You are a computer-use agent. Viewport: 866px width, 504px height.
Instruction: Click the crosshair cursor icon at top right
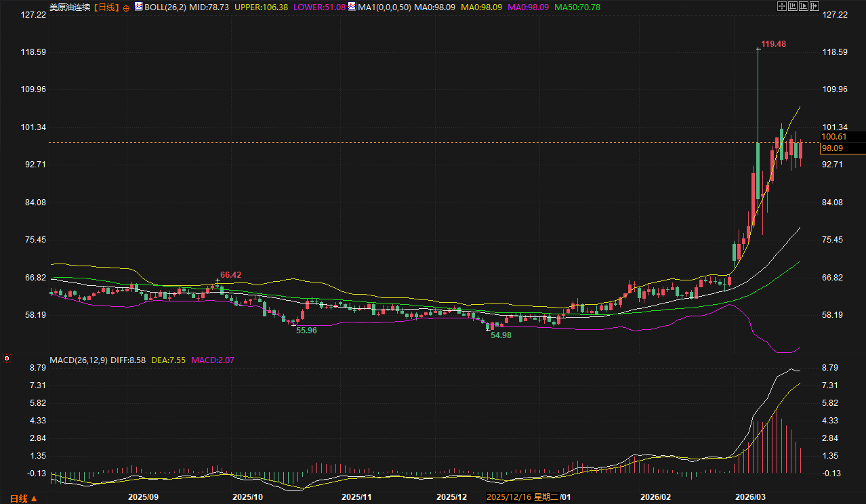pyautogui.click(x=781, y=6)
